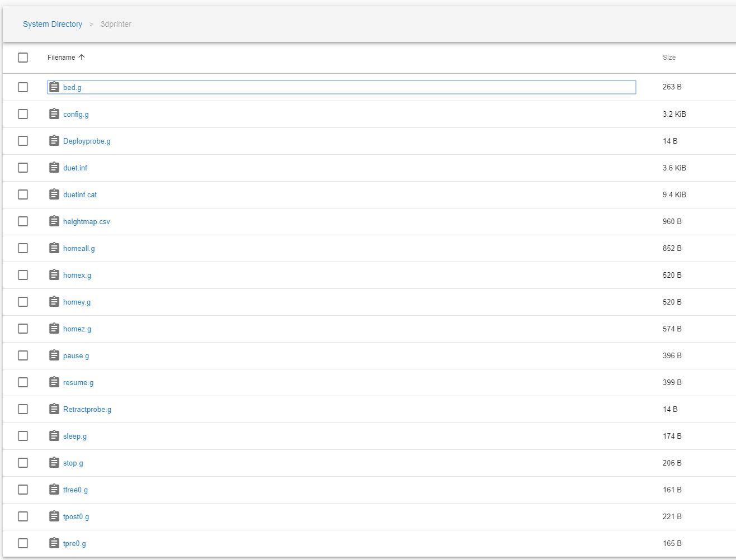Open the Retractprobe.g file

click(x=87, y=409)
